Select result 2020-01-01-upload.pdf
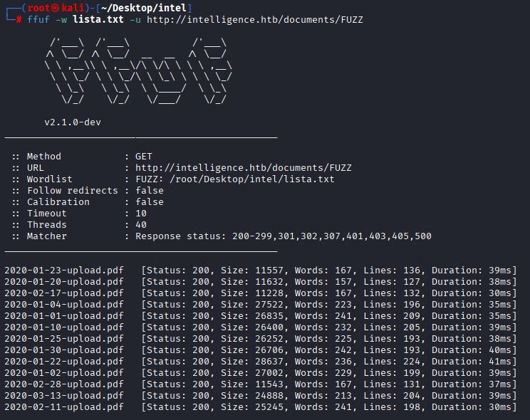The width and height of the screenshot is (530, 420). [x=64, y=315]
